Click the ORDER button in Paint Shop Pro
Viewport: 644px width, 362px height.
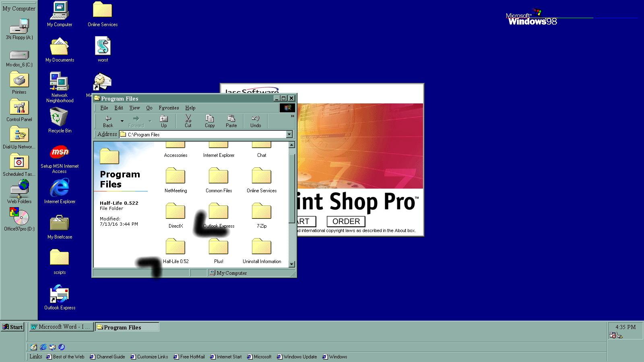(346, 222)
